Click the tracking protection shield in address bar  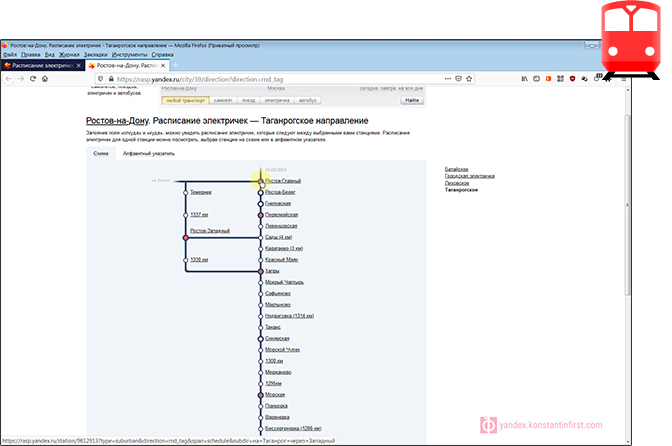tap(101, 79)
